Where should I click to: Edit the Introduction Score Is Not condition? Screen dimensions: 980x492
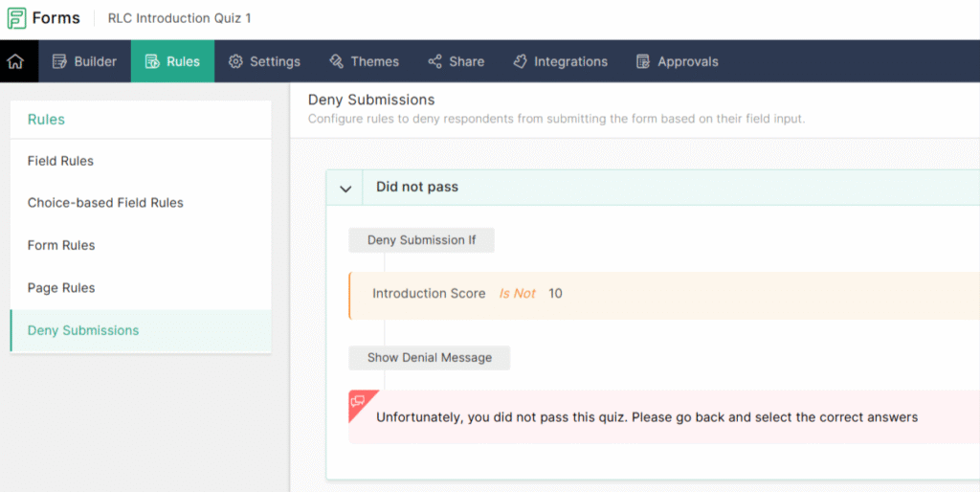pos(467,294)
